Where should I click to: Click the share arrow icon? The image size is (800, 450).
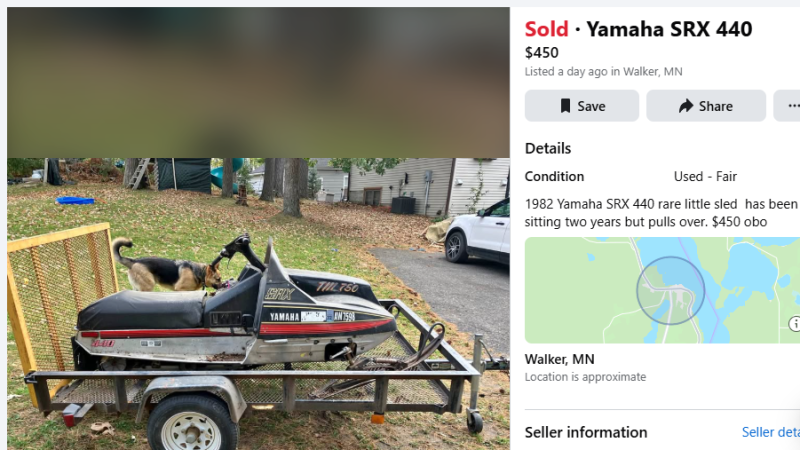[x=686, y=106]
